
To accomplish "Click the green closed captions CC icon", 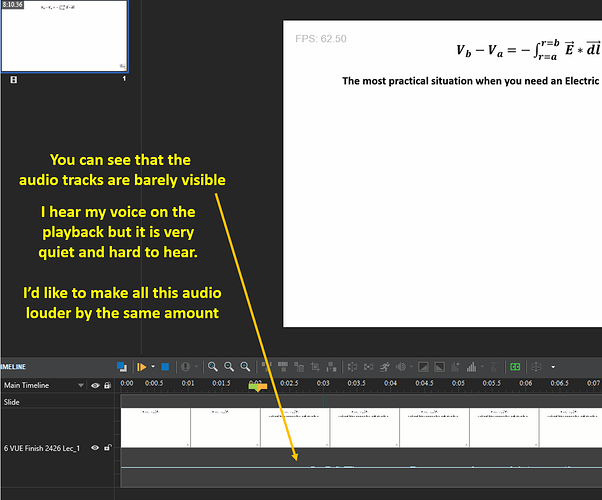I will click(x=514, y=367).
